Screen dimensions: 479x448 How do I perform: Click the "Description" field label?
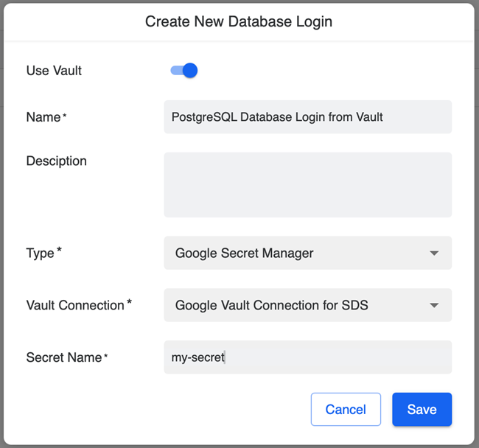click(x=56, y=161)
